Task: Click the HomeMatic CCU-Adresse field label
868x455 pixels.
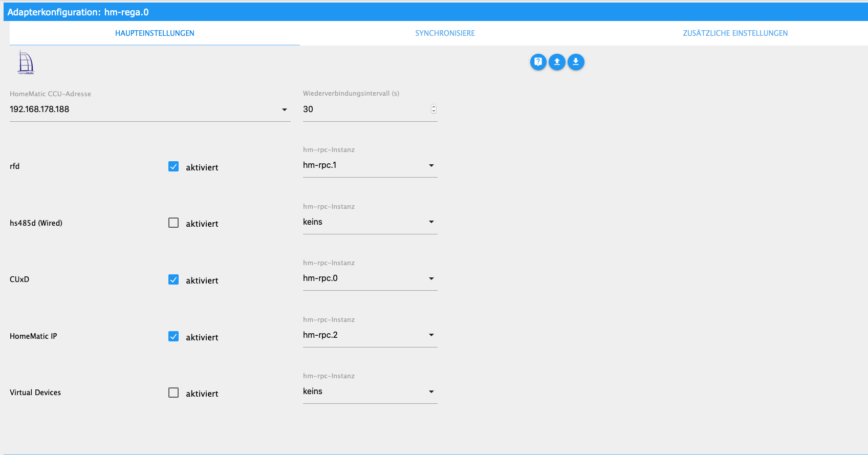Action: 50,94
